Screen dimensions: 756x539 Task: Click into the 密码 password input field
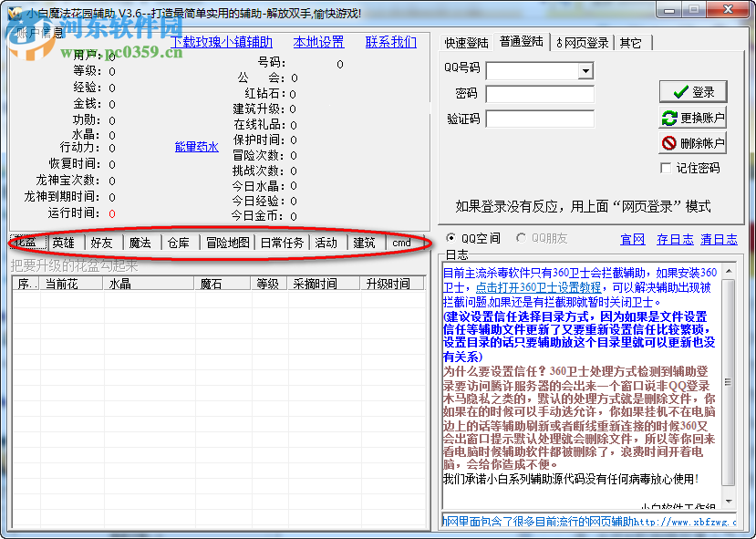[540, 94]
